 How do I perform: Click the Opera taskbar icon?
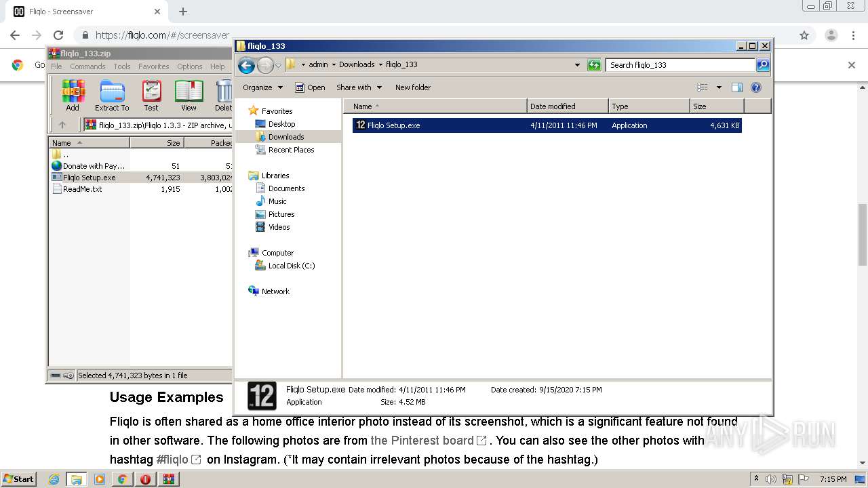[x=145, y=479]
